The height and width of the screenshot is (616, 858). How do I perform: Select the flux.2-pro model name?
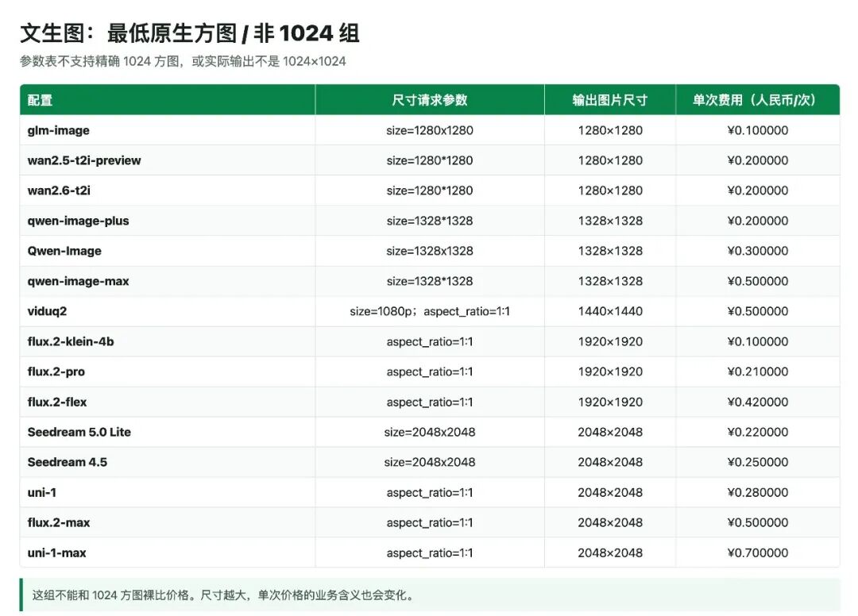[x=56, y=372]
